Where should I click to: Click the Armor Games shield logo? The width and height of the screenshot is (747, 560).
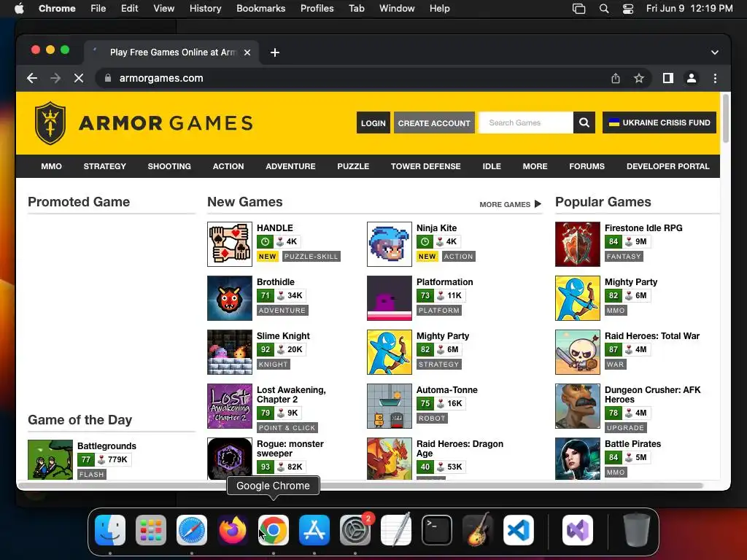[x=50, y=122]
